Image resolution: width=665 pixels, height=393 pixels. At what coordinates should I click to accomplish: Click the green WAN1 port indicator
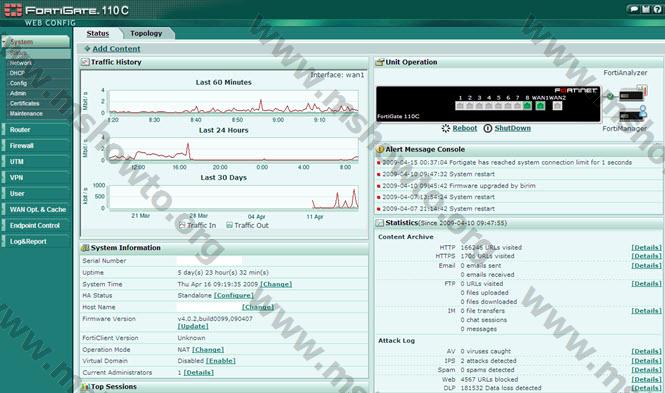point(540,106)
